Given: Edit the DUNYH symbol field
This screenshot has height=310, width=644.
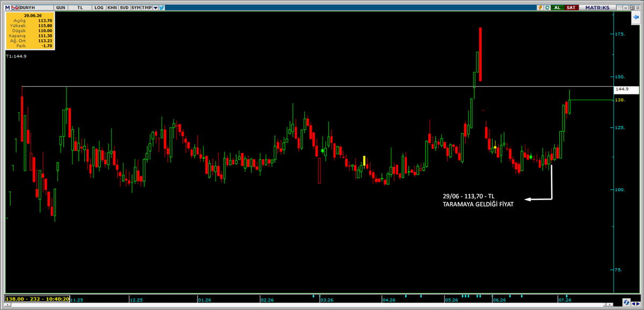Looking at the screenshot, I should point(36,8).
